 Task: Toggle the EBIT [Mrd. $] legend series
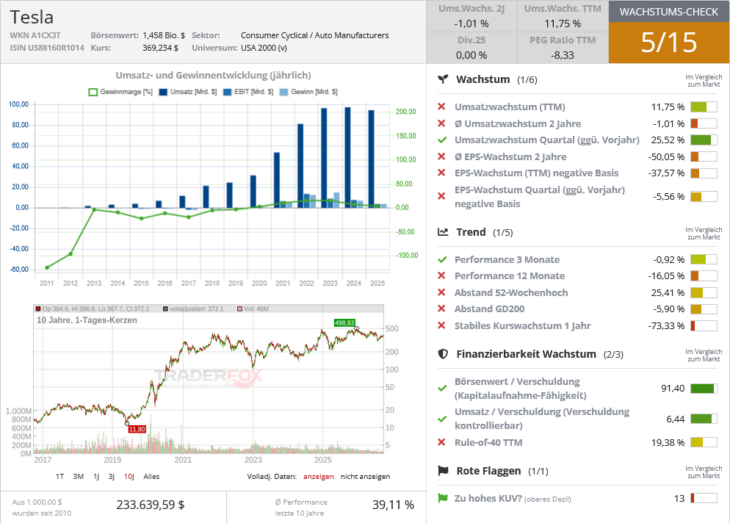click(248, 92)
